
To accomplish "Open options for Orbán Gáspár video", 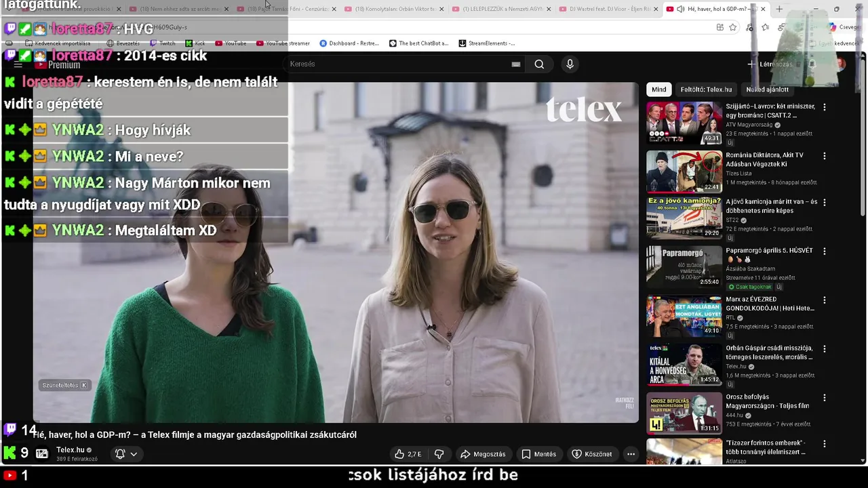I will pyautogui.click(x=825, y=348).
